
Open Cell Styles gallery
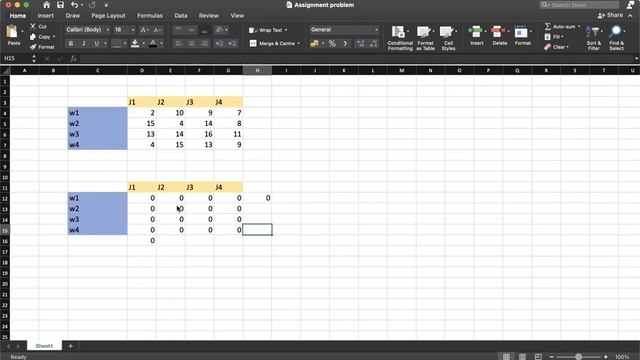(x=448, y=38)
